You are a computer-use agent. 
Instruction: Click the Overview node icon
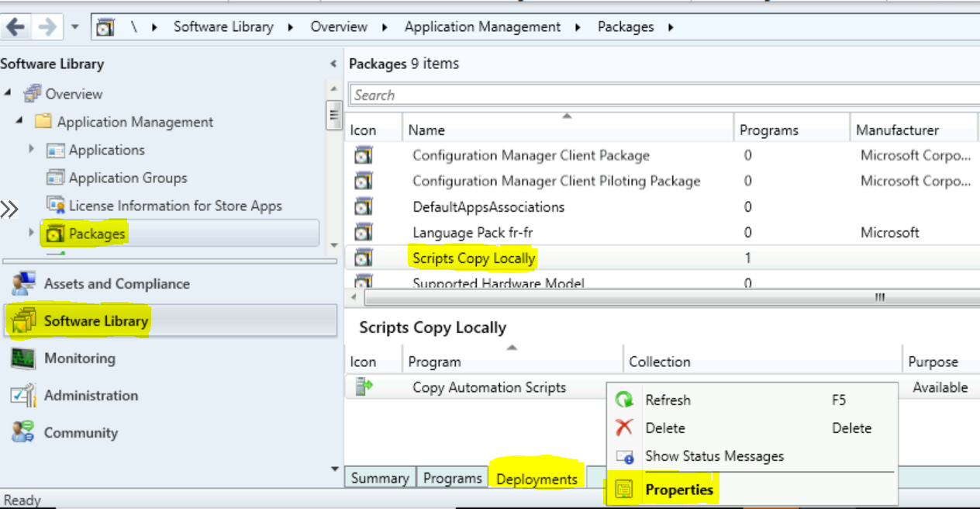(33, 94)
